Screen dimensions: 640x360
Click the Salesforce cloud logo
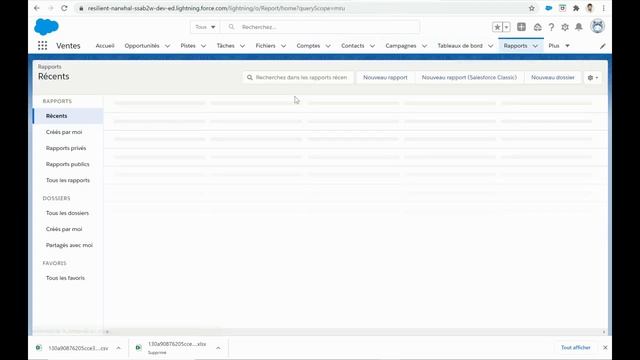(x=46, y=27)
